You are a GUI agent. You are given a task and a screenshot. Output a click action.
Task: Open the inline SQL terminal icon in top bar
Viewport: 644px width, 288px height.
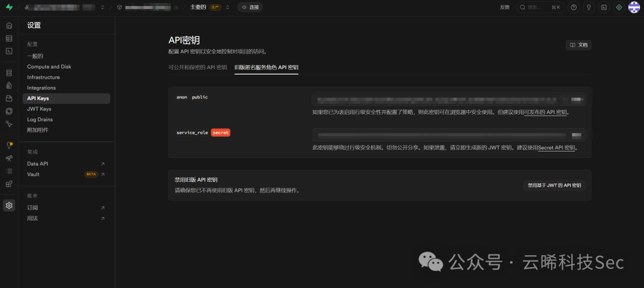(x=603, y=7)
